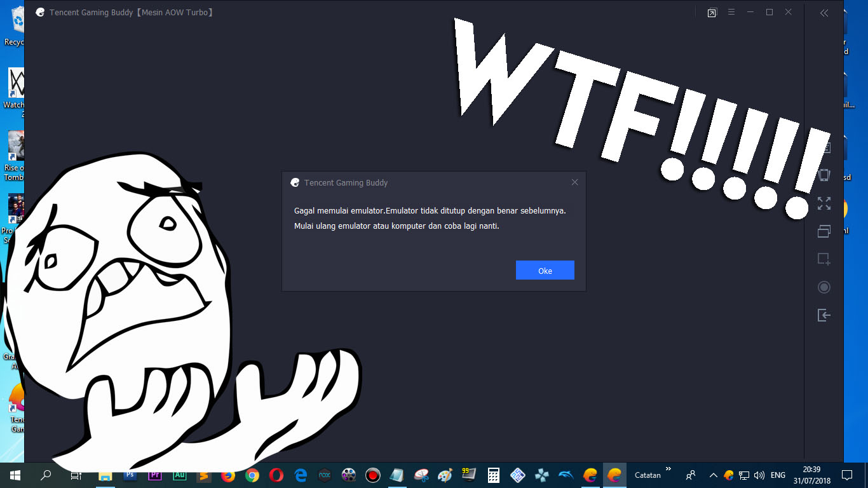
Task: Show hidden system tray icons
Action: 713,475
